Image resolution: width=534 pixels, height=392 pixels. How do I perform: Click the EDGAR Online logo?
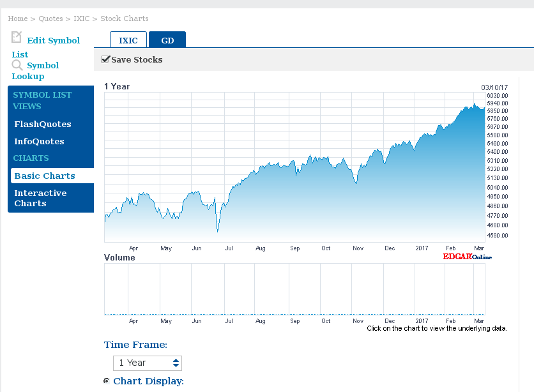[x=468, y=257]
